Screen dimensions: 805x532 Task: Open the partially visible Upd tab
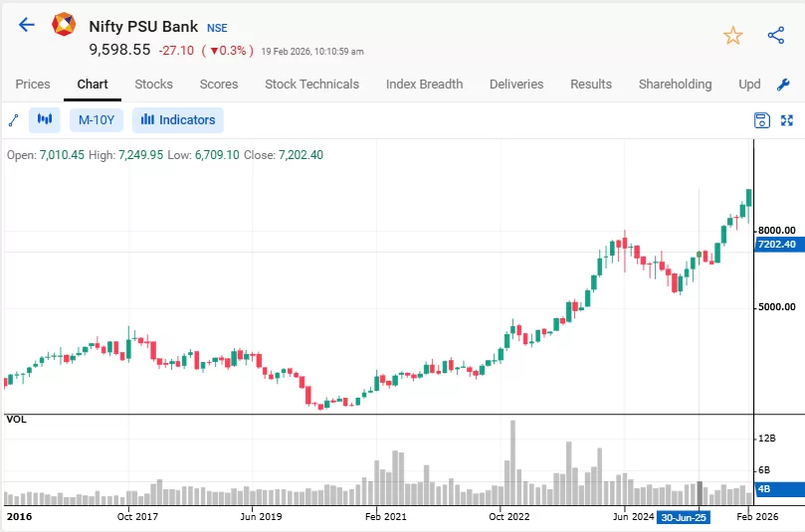[749, 85]
